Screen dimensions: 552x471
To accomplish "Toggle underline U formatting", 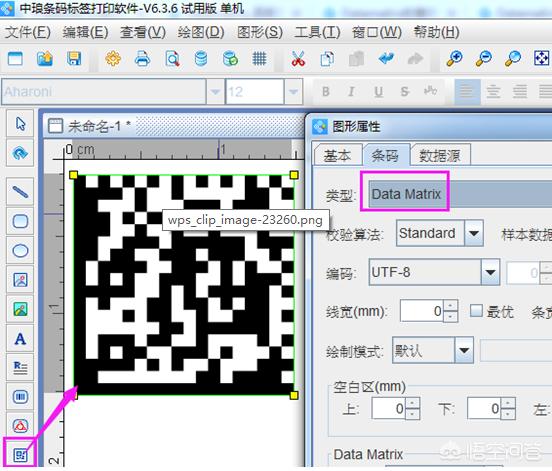I will [x=378, y=92].
